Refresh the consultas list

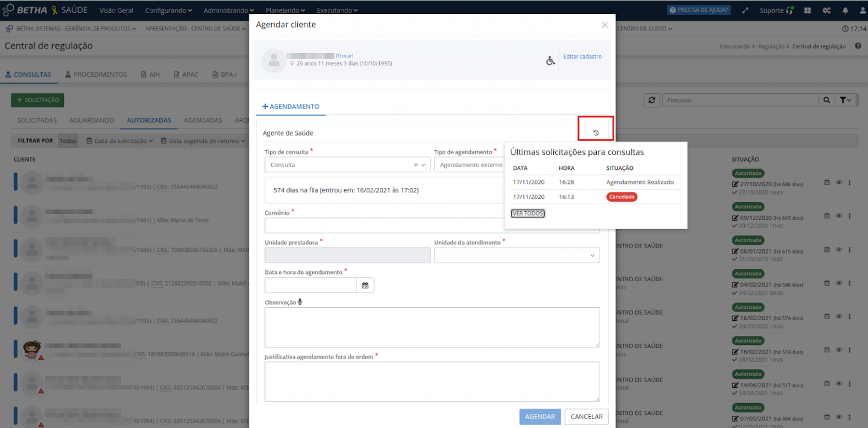(x=652, y=100)
